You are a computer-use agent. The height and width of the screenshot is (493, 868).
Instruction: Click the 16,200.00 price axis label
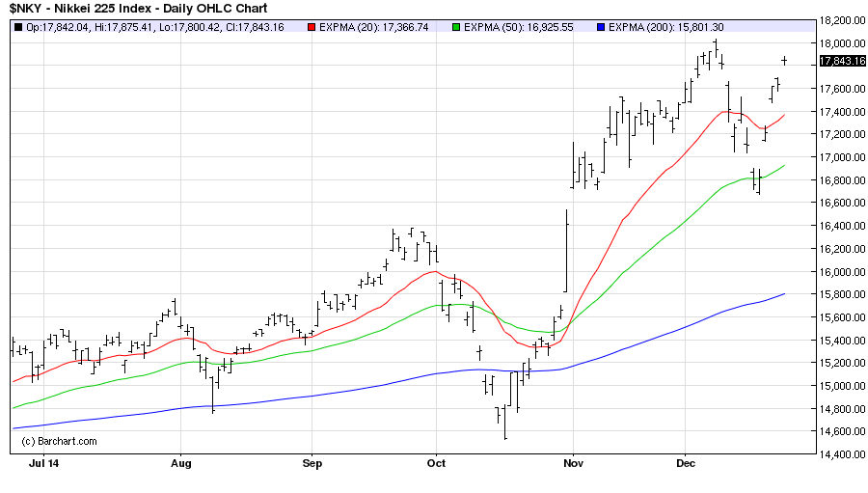pos(842,249)
